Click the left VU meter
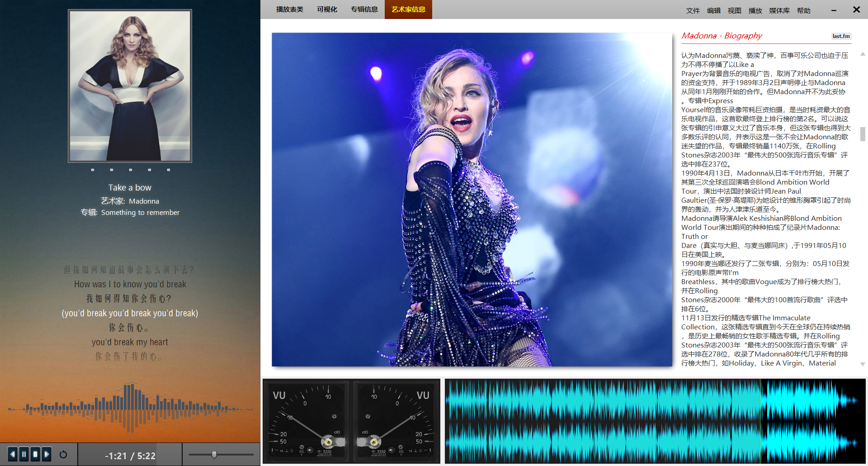The width and height of the screenshot is (868, 466). 307,421
